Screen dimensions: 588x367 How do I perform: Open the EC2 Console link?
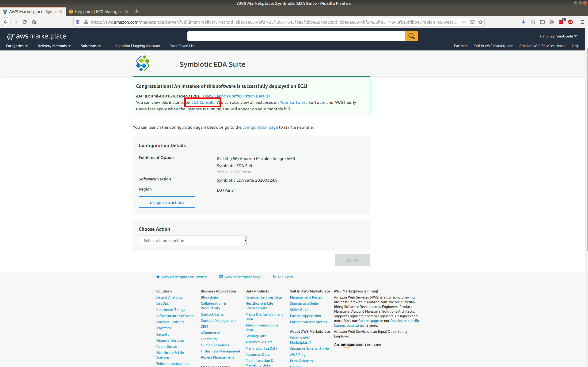point(203,102)
